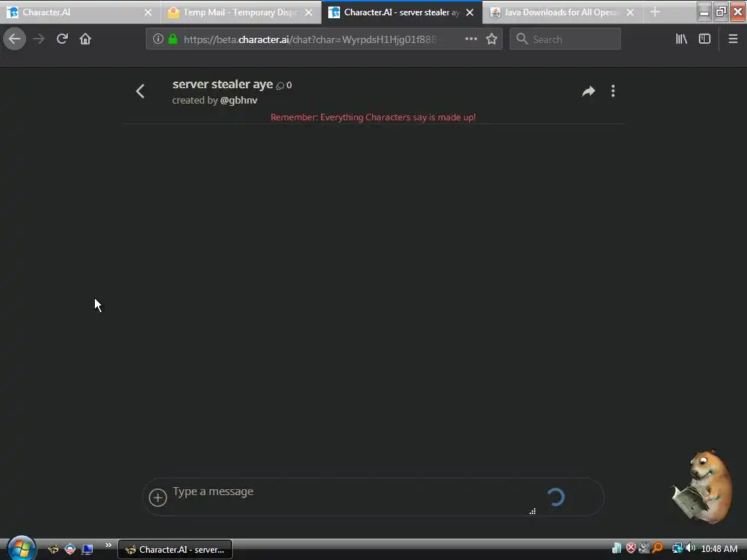Share this character chat
This screenshot has width=747, height=560.
[x=589, y=91]
